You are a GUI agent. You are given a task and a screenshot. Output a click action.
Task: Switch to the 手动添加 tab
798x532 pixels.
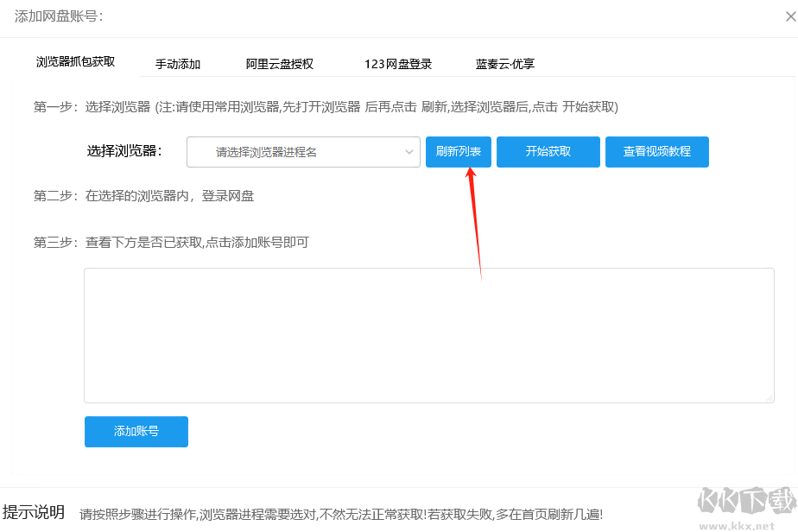[x=179, y=63]
